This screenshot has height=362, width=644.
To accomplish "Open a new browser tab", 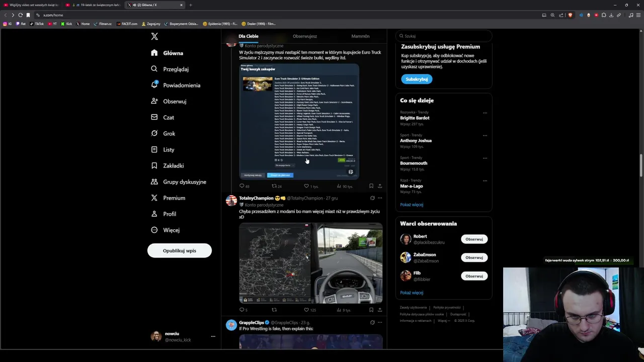I will pos(191,5).
